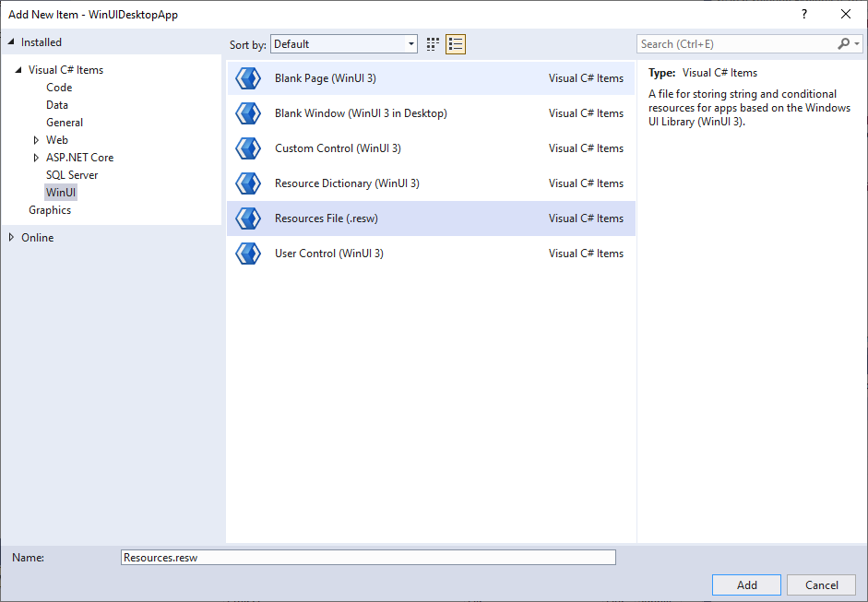Select the Blank Window (WinUI 3 in Desktop) icon
The height and width of the screenshot is (602, 868).
point(247,112)
